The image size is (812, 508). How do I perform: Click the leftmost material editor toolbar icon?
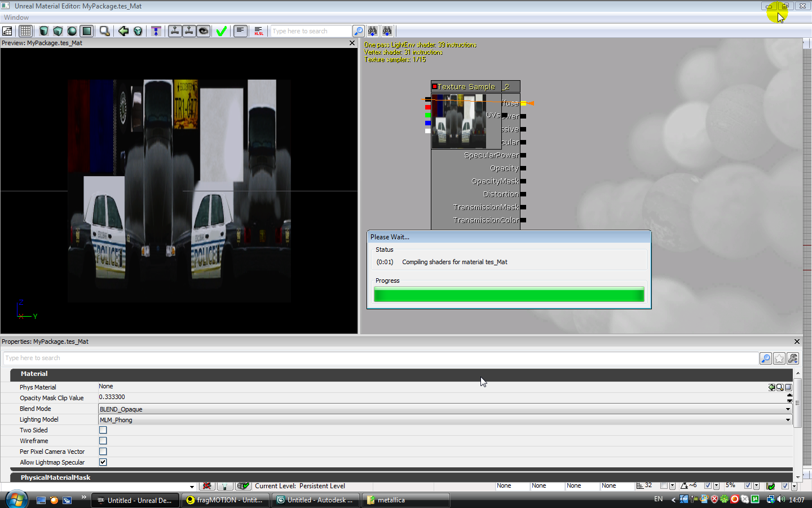coord(7,31)
